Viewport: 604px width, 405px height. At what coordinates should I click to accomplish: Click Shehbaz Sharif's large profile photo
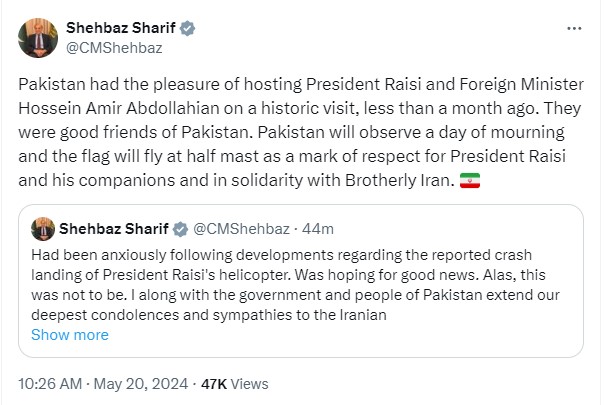click(x=39, y=37)
